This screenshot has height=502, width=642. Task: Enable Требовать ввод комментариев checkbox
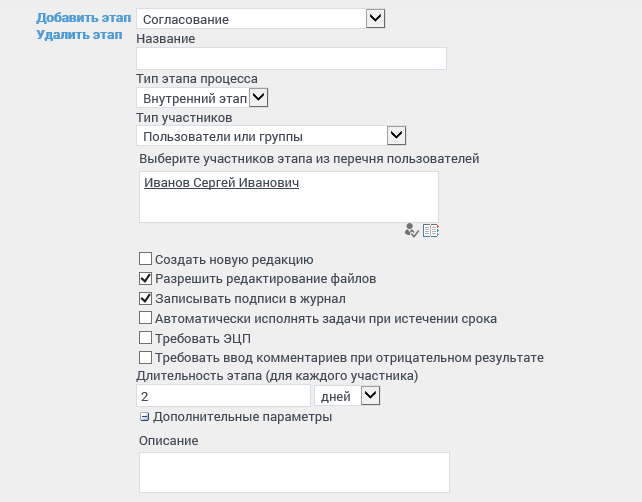146,357
